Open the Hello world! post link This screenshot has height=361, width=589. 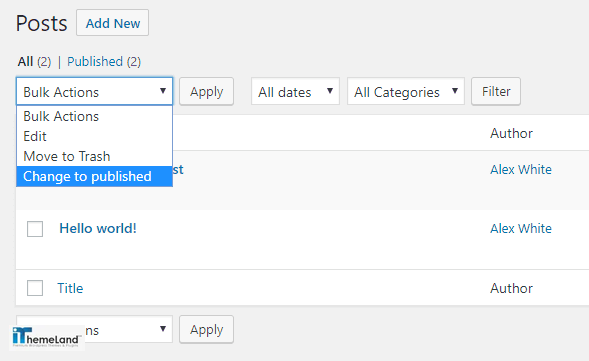point(98,228)
